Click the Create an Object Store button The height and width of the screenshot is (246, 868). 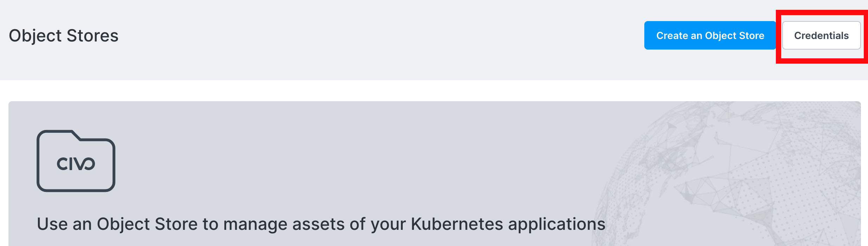tap(710, 35)
